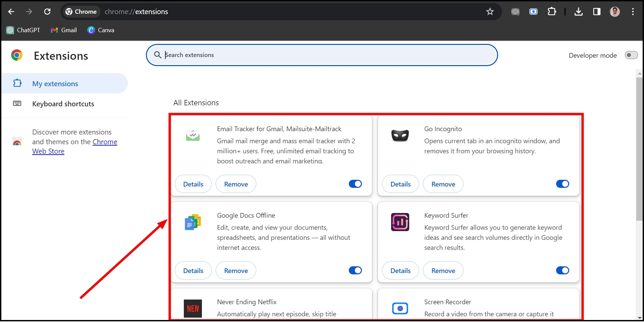
Task: Open the Gmail bookmark
Action: click(64, 30)
